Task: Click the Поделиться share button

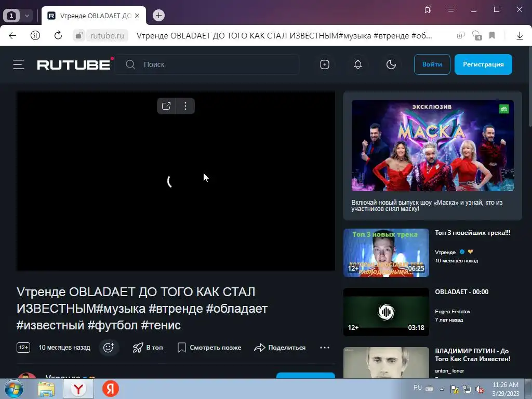Action: coord(280,348)
